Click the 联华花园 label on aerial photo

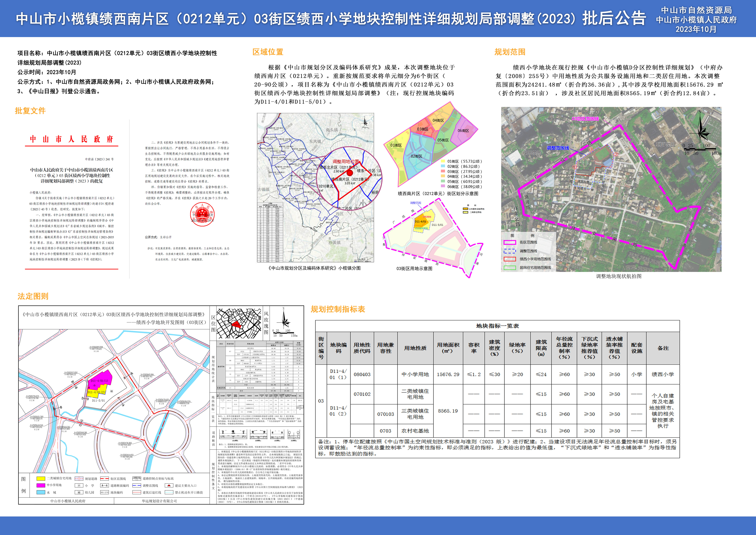tap(665, 145)
